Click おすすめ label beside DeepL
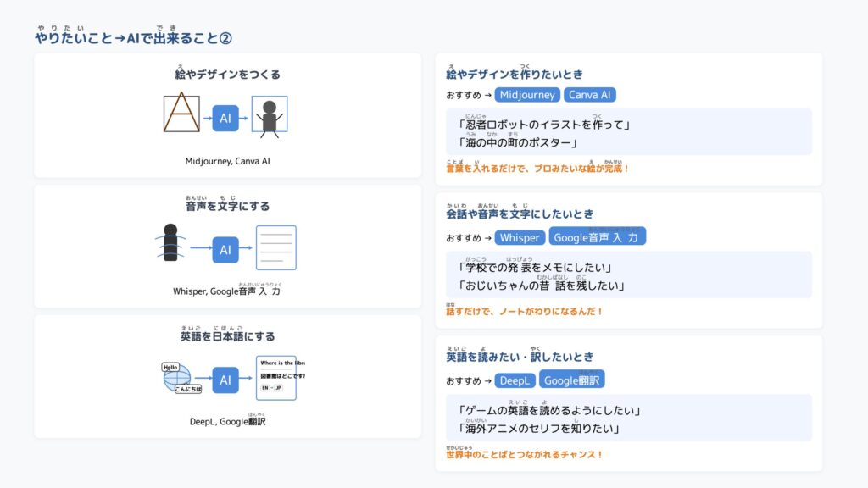Image resolution: width=868 pixels, height=488 pixels. coord(464,380)
